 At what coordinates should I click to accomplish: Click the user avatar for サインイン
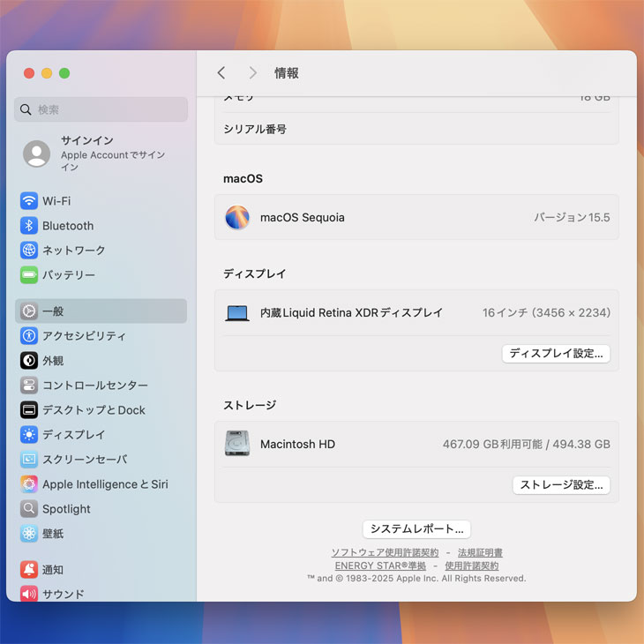click(x=36, y=154)
